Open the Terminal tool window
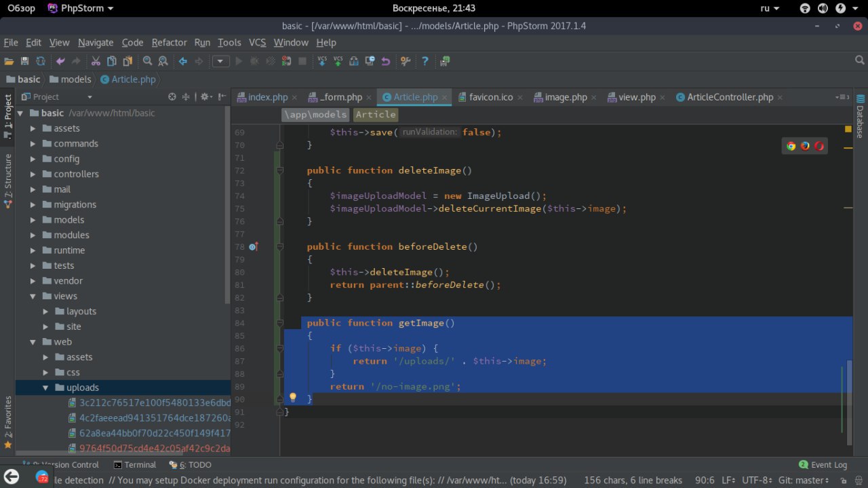868x488 pixels. pyautogui.click(x=135, y=465)
